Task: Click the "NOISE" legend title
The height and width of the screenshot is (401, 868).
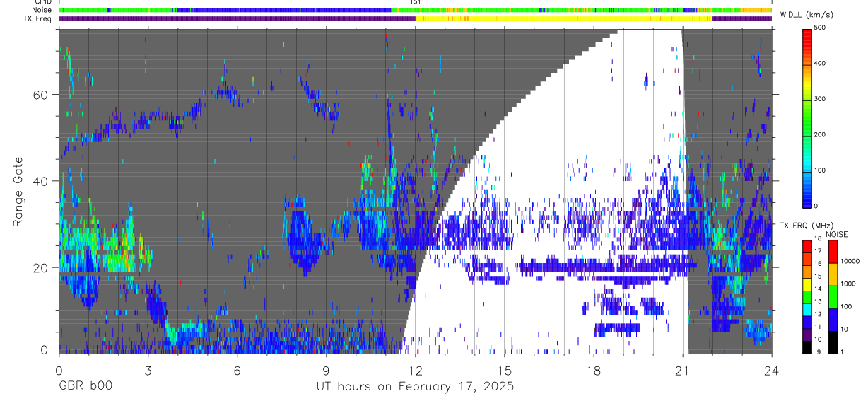Action: (x=837, y=234)
